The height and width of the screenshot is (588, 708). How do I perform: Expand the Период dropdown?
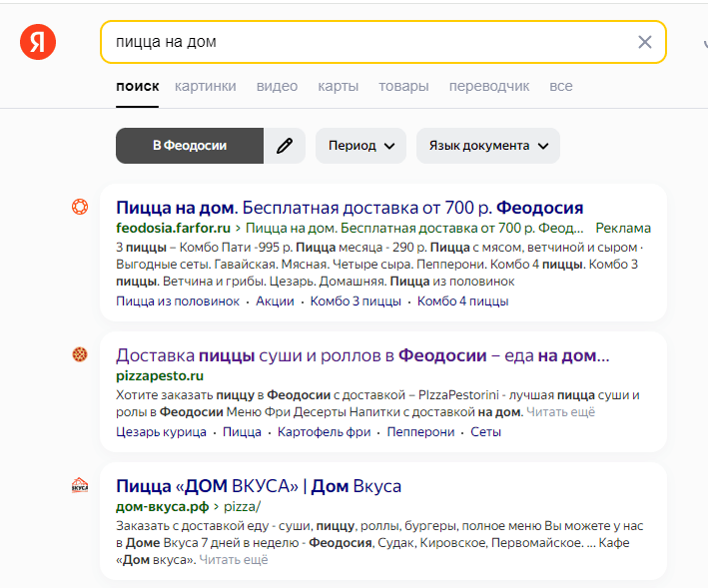pos(360,146)
